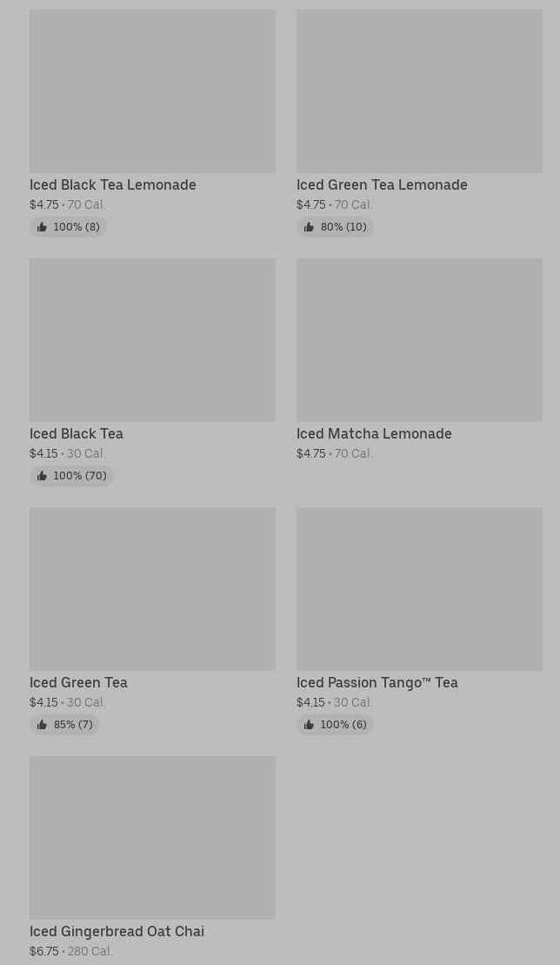The width and height of the screenshot is (560, 965).
Task: Select the Iced Matcha Lemonade image tile
Action: click(419, 339)
